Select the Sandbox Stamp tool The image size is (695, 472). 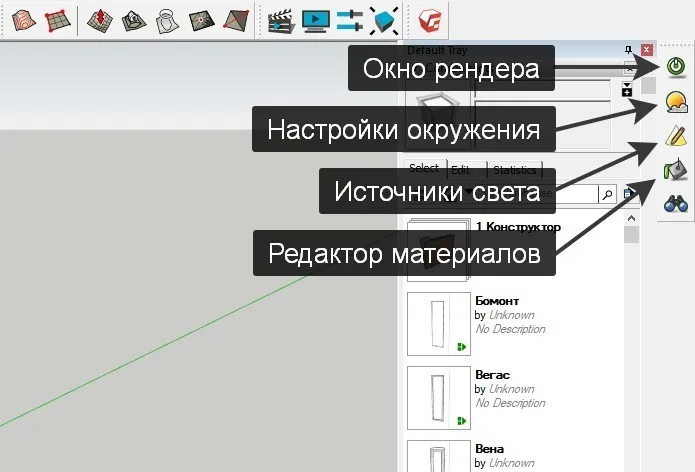tap(134, 19)
